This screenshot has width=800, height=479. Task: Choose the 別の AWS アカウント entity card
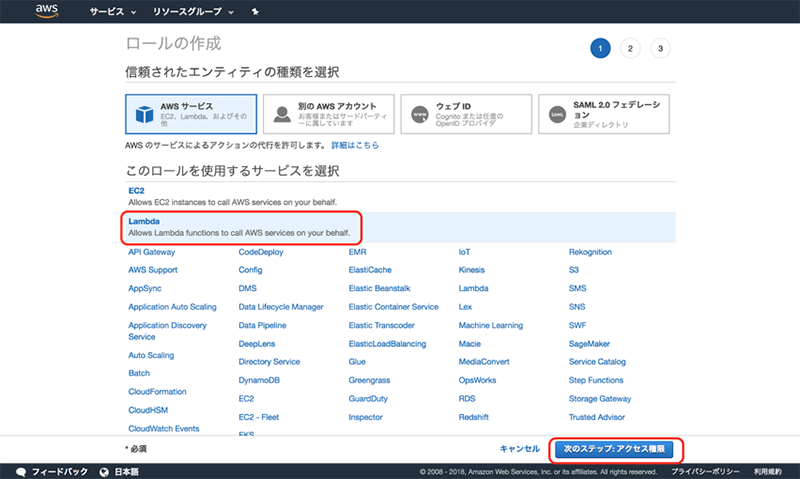tap(328, 115)
